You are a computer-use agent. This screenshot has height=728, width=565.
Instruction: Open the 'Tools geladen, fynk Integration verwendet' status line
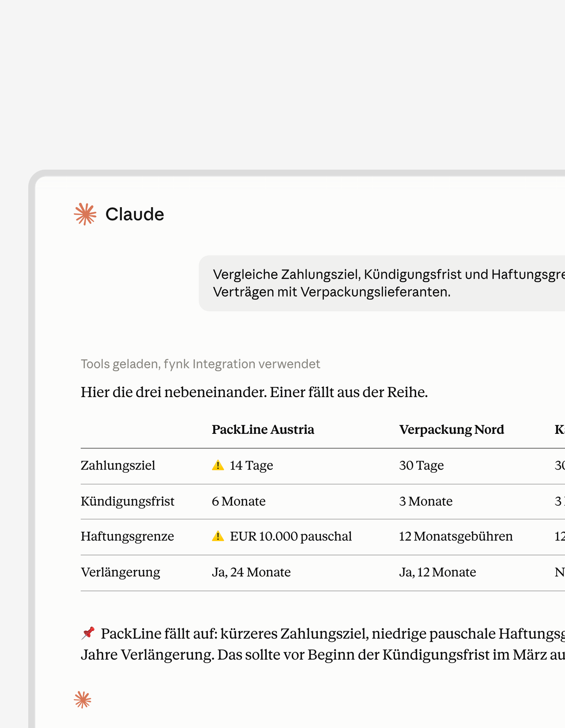point(200,364)
